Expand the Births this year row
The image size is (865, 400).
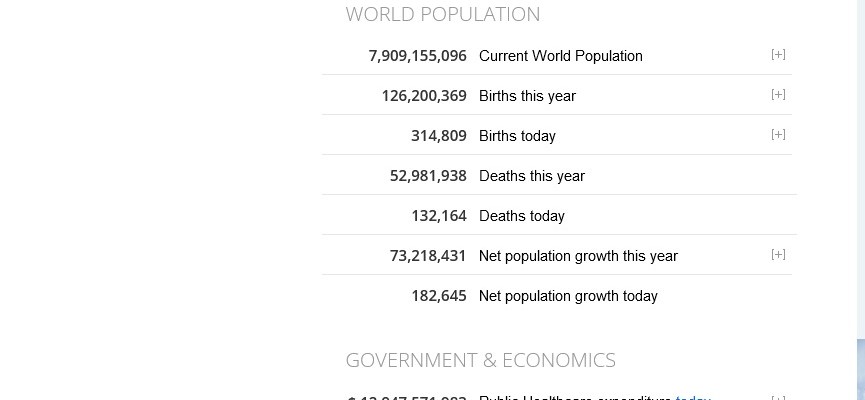pos(778,95)
